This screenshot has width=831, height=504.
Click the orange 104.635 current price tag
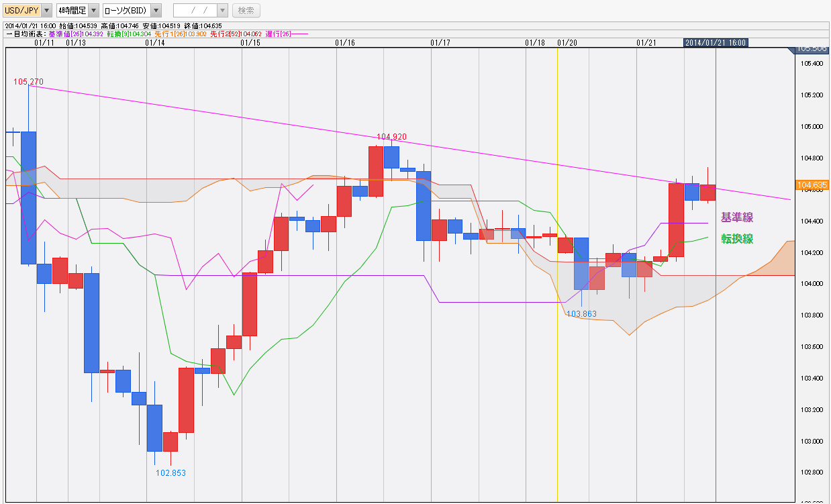tap(812, 185)
